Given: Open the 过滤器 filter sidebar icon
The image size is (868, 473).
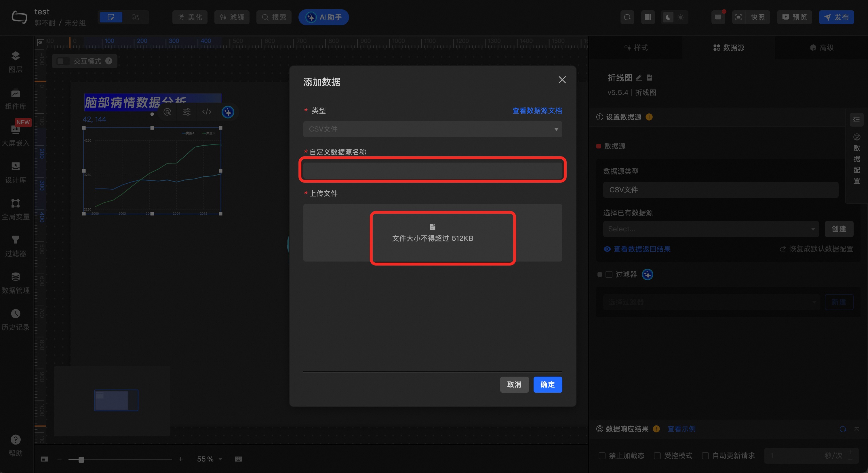Looking at the screenshot, I should pyautogui.click(x=16, y=240).
